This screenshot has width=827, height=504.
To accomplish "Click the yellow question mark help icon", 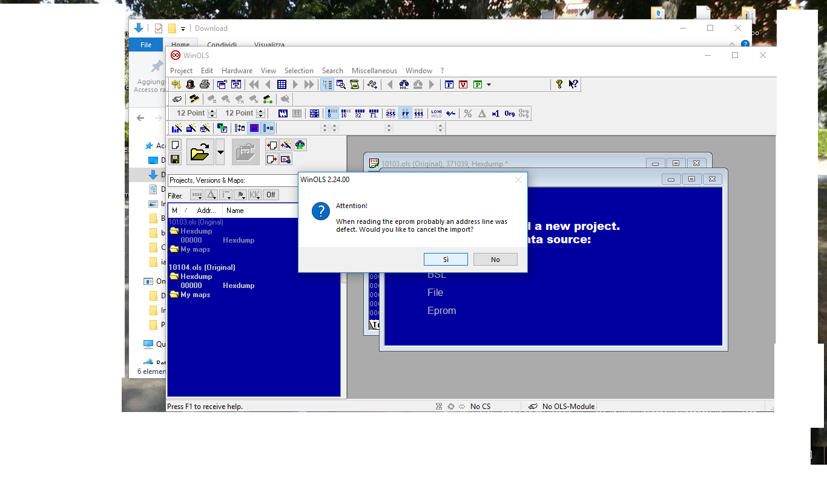I will (x=559, y=84).
